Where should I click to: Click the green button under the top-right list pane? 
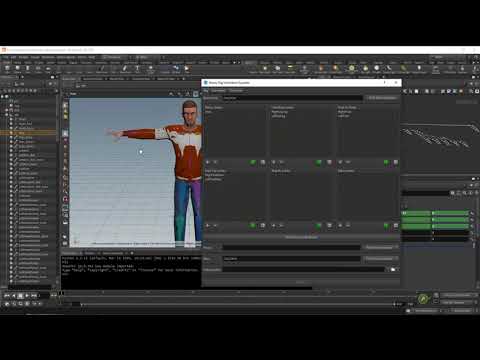tap(386, 162)
